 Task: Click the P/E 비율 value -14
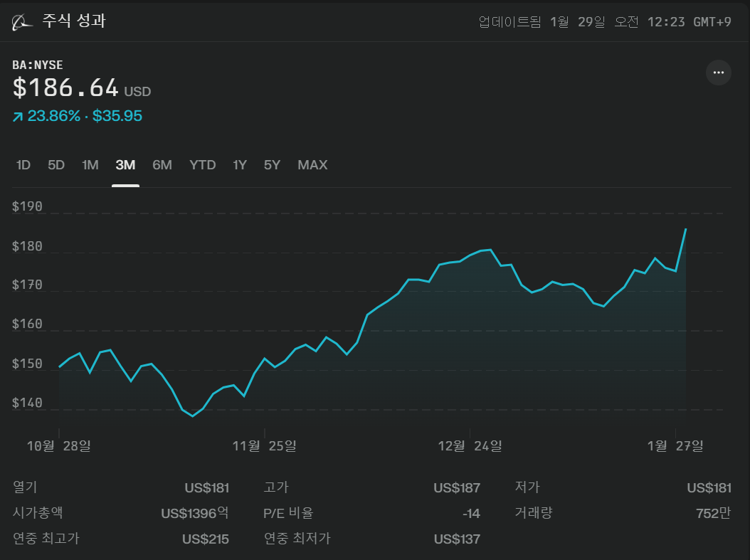[471, 514]
